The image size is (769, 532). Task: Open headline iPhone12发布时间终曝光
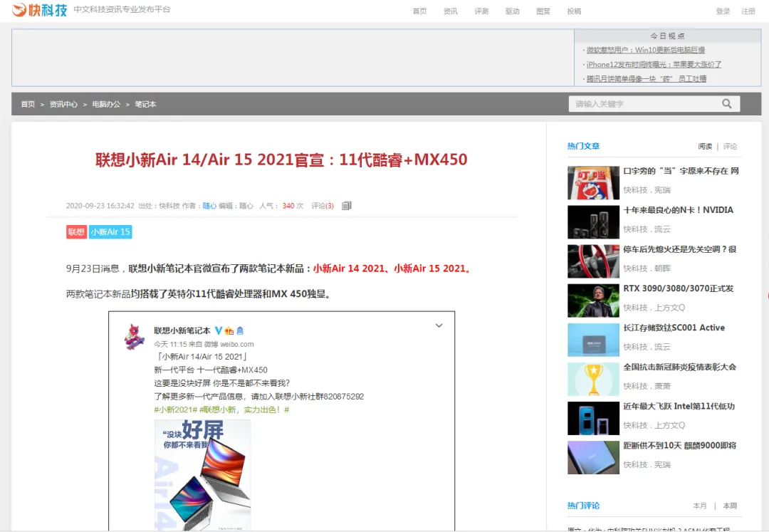654,64
